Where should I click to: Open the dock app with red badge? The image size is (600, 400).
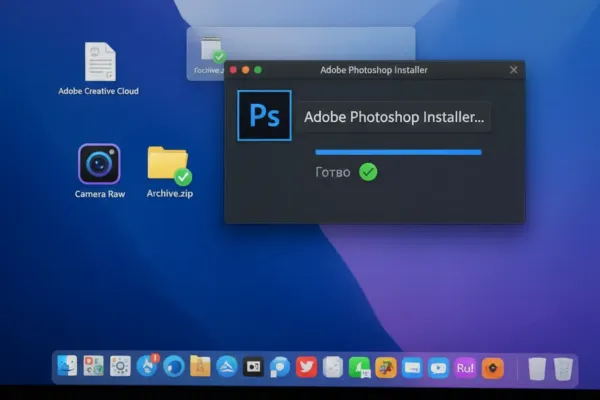click(x=147, y=366)
